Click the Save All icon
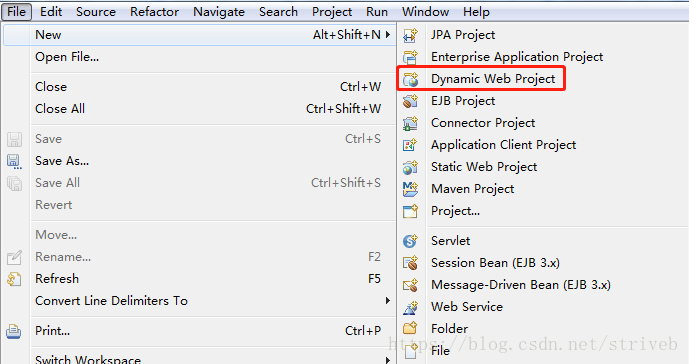Viewport: 689px width, 364px height. click(14, 183)
